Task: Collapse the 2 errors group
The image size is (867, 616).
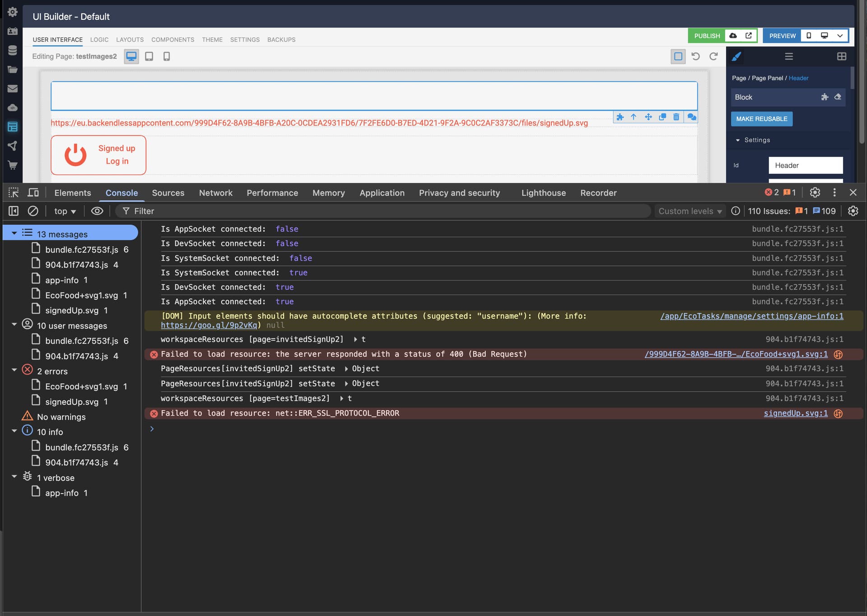Action: (x=14, y=370)
